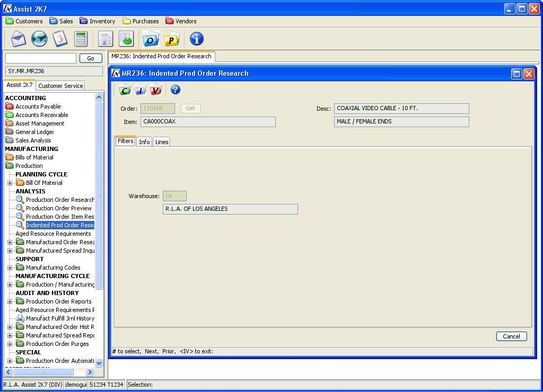Expand the Manufactured Spread Reports node
Image resolution: width=543 pixels, height=392 pixels.
pos(10,336)
